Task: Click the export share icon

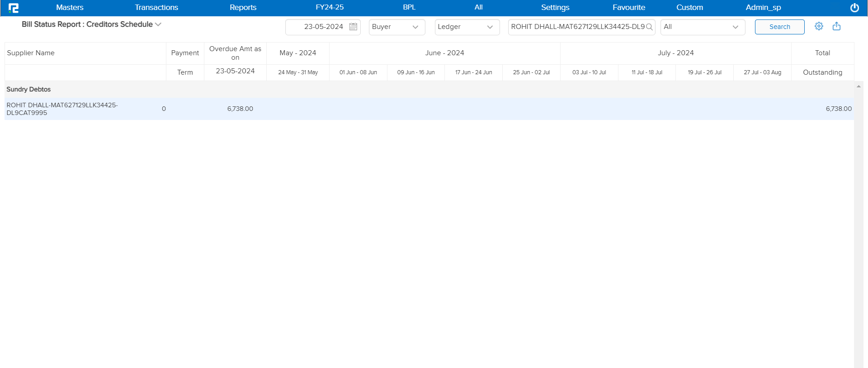Action: (x=836, y=26)
